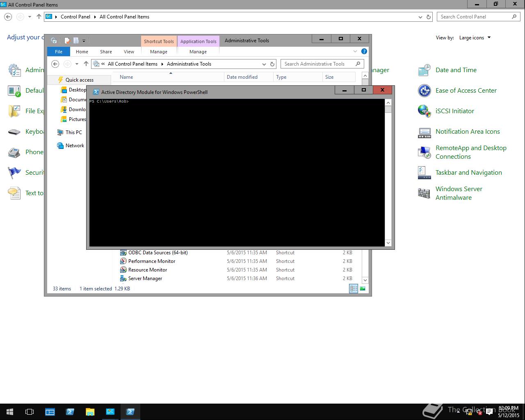Refresh the Administrative Tools window
Screen dimensions: 525x420
tap(272, 64)
